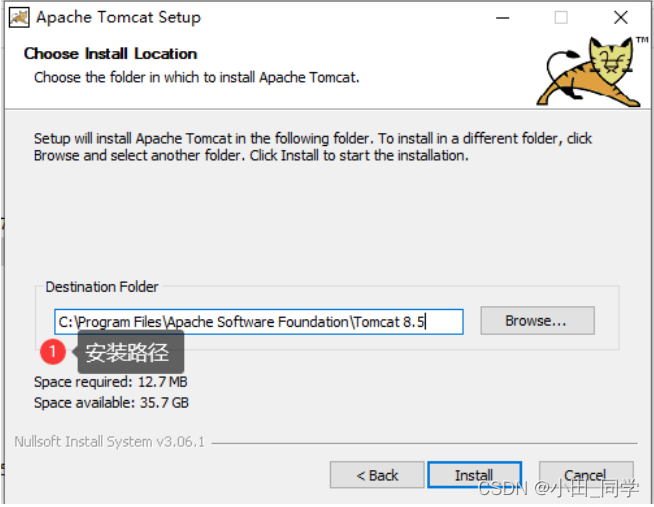654x507 pixels.
Task: Go to previous step with Back button
Action: [377, 475]
